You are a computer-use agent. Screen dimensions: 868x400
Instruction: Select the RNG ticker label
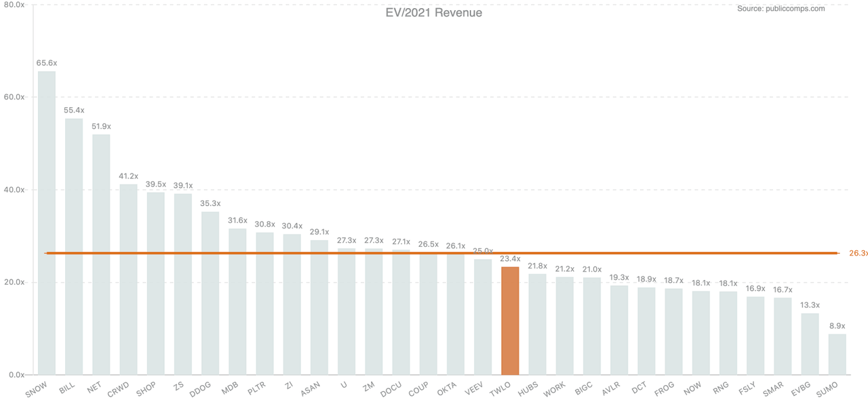click(x=722, y=388)
